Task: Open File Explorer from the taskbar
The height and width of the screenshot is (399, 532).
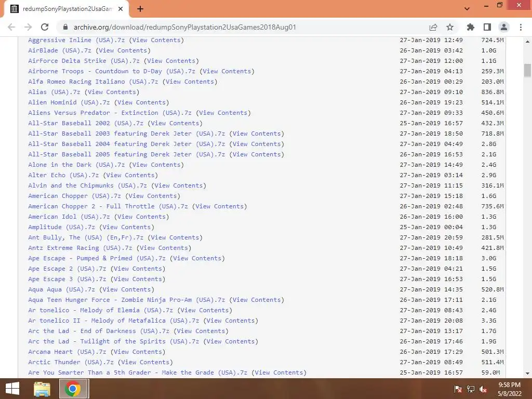Action: [x=42, y=389]
